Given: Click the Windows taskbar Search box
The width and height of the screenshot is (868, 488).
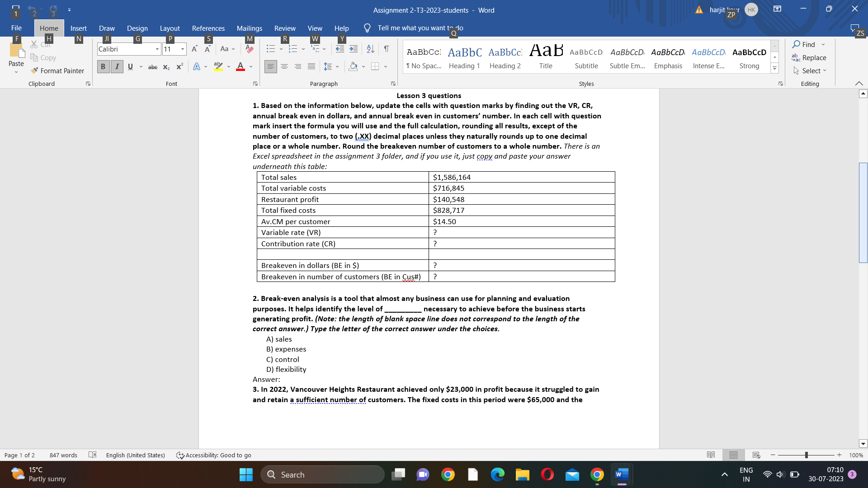Looking at the screenshot, I should click(323, 474).
